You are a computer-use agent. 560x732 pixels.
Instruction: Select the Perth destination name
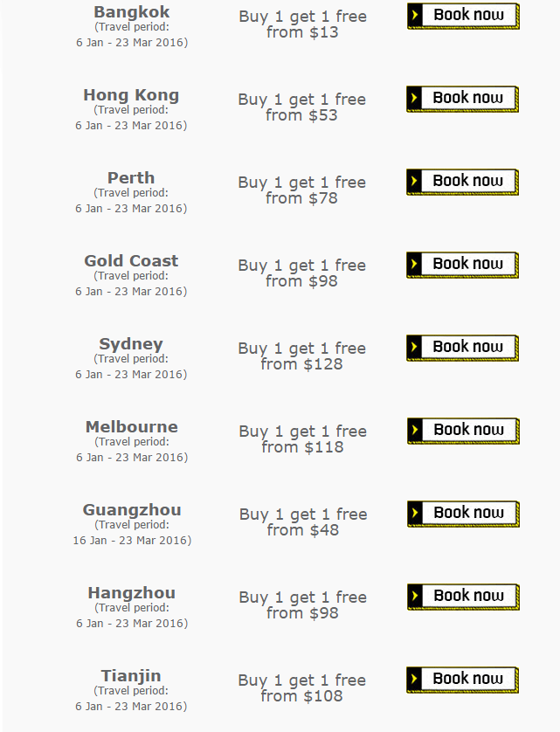pos(131,178)
